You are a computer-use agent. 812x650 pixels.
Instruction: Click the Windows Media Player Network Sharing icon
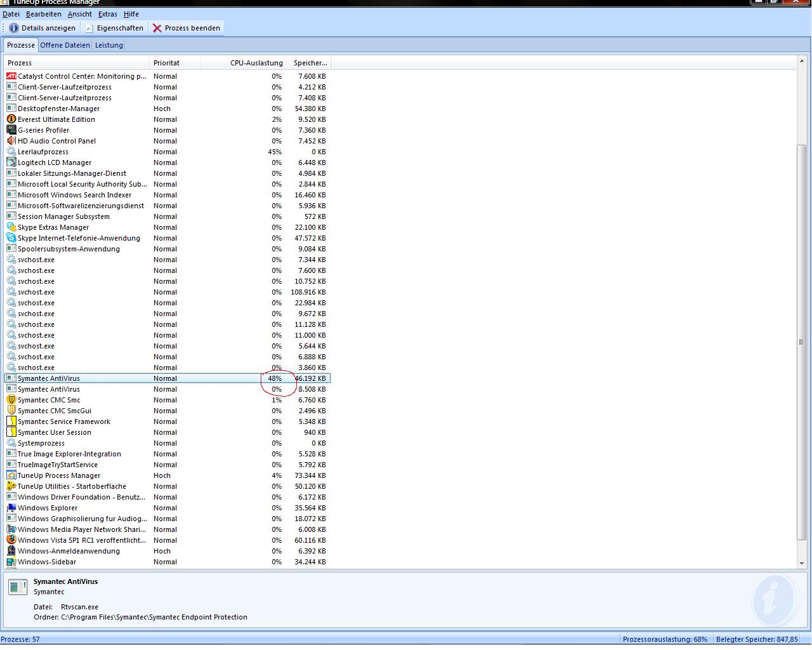tap(11, 529)
